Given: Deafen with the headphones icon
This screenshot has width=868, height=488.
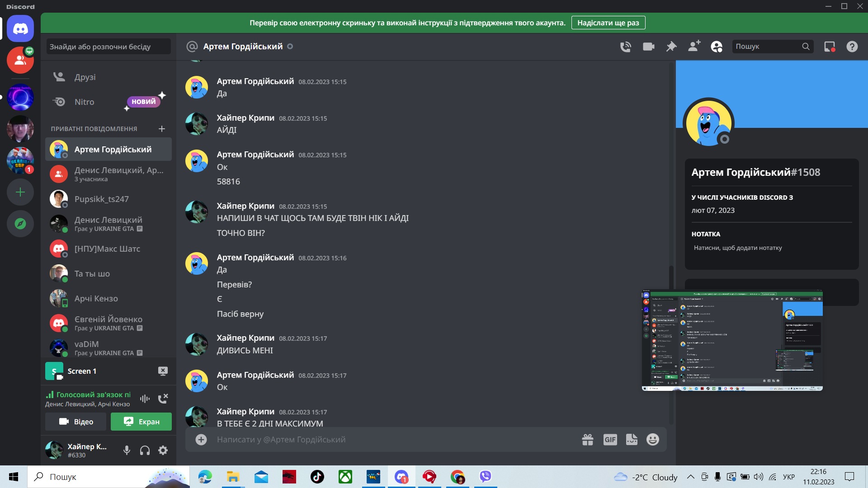Looking at the screenshot, I should tap(145, 450).
